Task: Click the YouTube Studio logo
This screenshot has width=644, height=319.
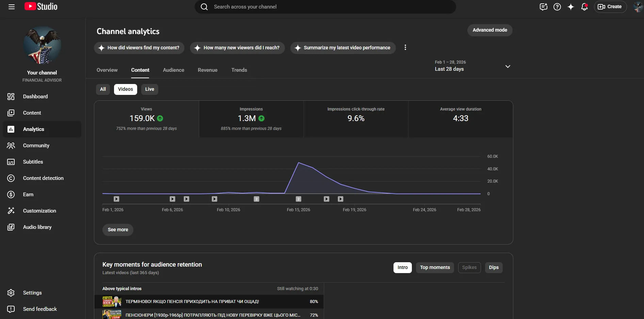Action: click(x=41, y=6)
